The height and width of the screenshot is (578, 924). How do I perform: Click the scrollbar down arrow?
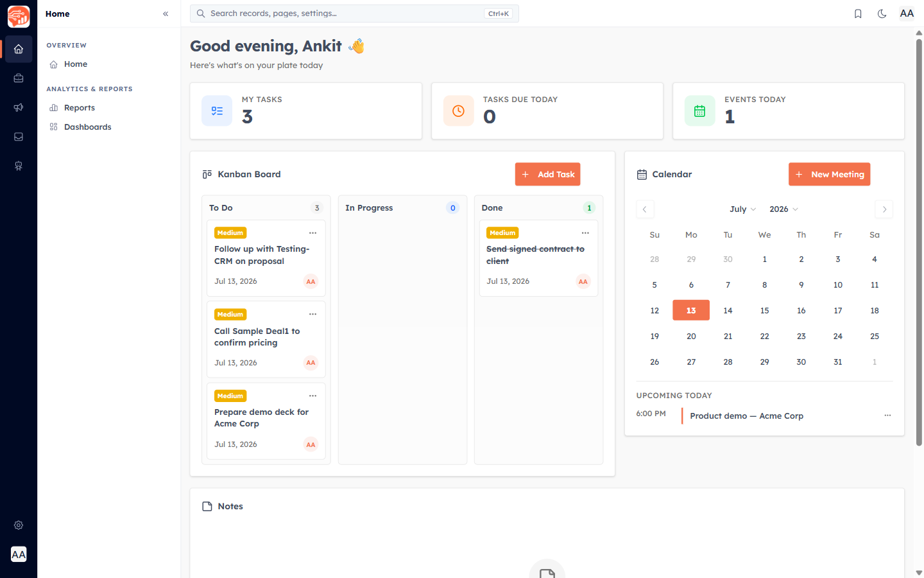[919, 573]
